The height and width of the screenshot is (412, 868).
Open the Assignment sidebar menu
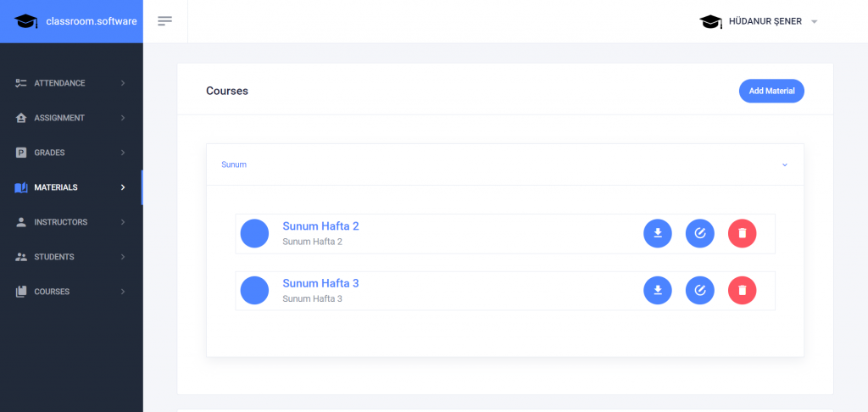coord(59,118)
